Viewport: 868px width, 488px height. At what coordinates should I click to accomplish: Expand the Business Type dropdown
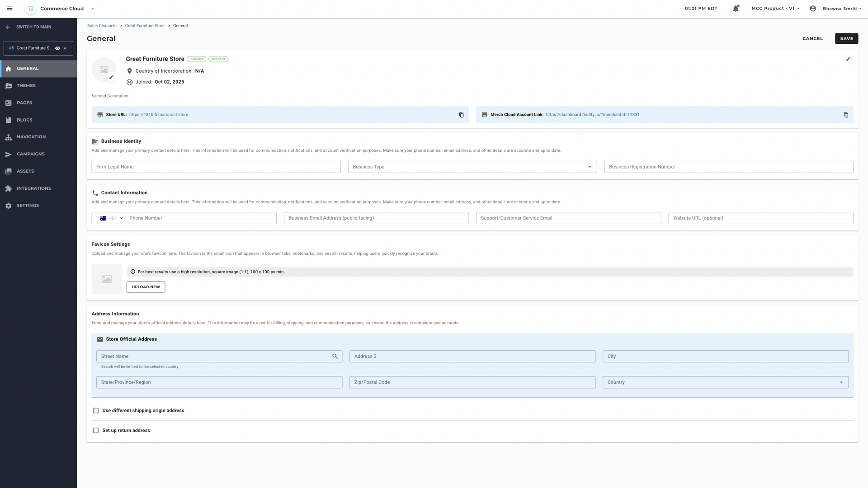pyautogui.click(x=472, y=167)
